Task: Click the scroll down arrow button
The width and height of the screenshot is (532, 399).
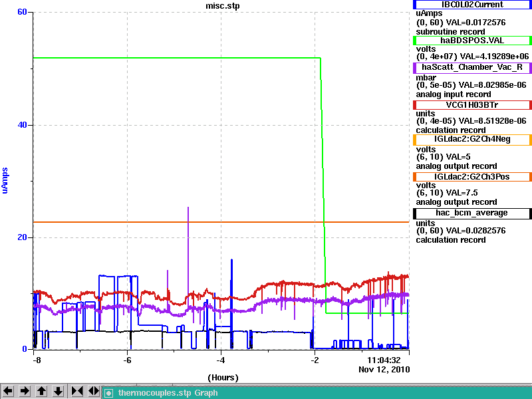Action: point(58,391)
